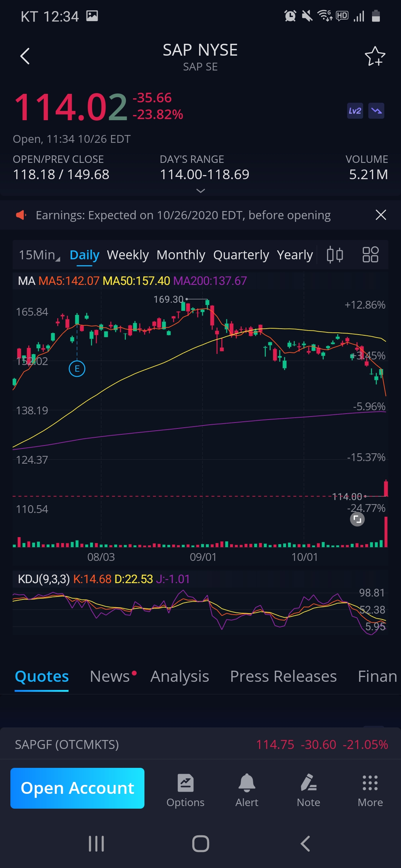Add SAP to watchlist with star icon

pyautogui.click(x=375, y=56)
